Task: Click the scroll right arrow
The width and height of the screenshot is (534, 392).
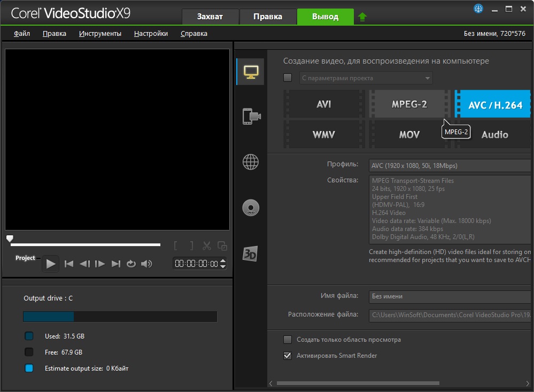Action: click(528, 383)
